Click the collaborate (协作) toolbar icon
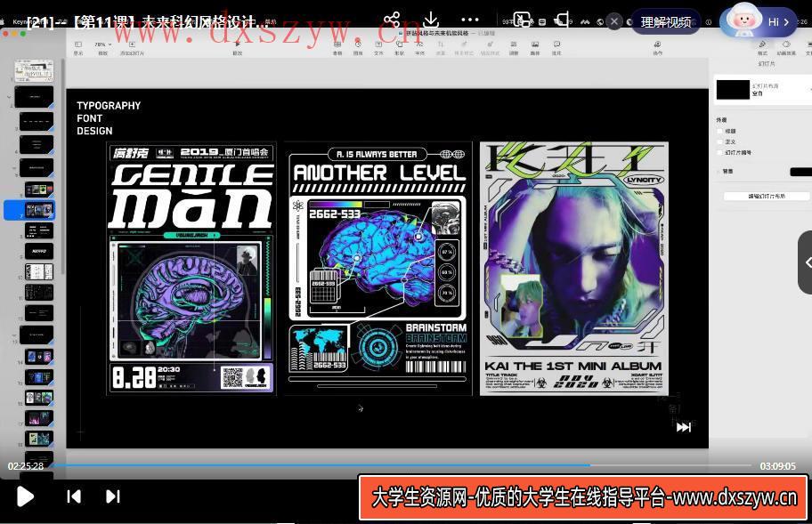812x524 pixels. [x=657, y=44]
